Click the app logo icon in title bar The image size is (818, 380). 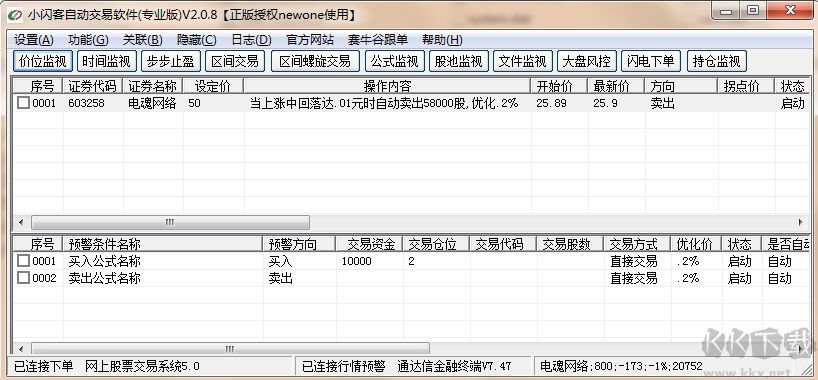click(14, 14)
